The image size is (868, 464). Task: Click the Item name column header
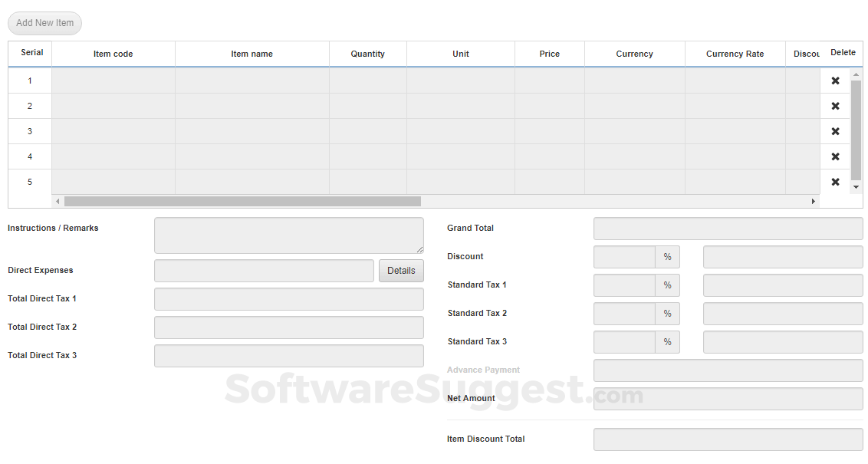point(252,54)
